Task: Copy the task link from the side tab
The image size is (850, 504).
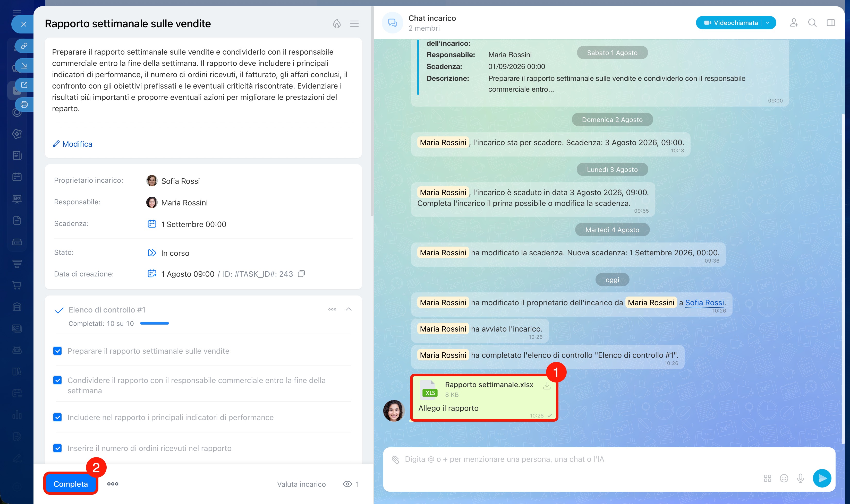Action: [24, 46]
